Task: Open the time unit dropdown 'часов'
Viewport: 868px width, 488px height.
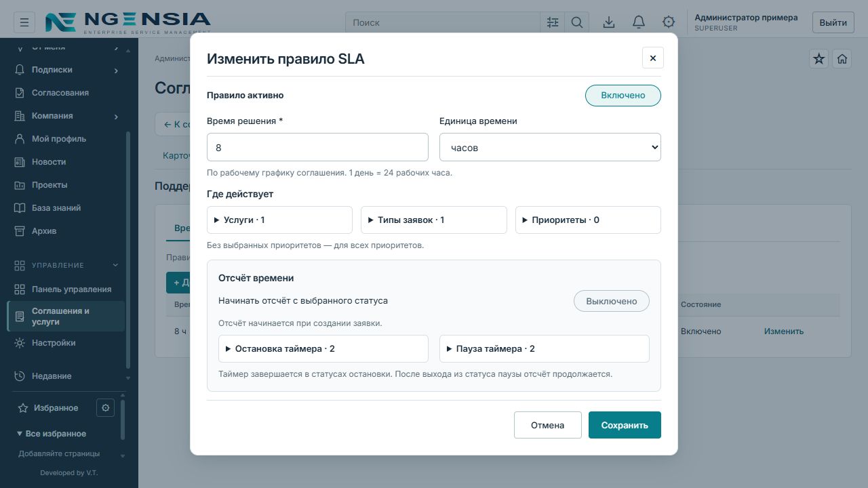Action: pos(550,147)
